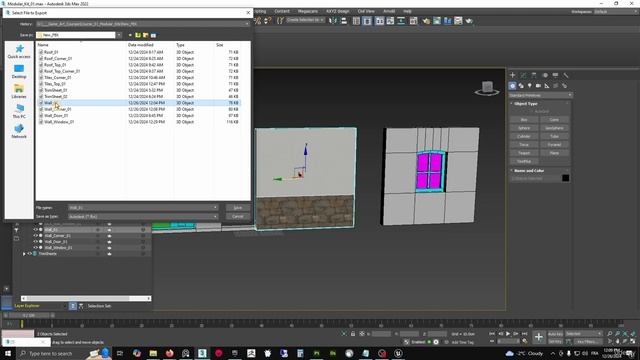Toggle visibility eye of Wall_Window_01 layer
Screen dimensions: 640x360
tap(36, 247)
